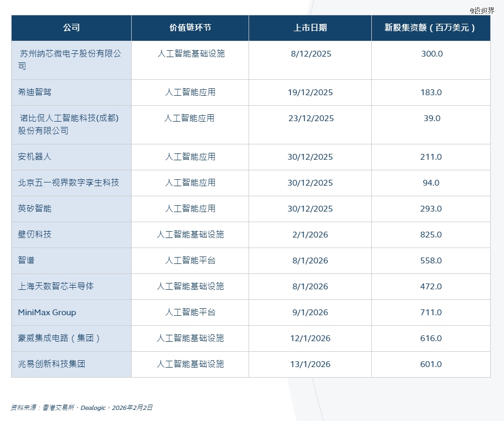
Task: Select the 智谱 company cell
Action: pyautogui.click(x=26, y=261)
